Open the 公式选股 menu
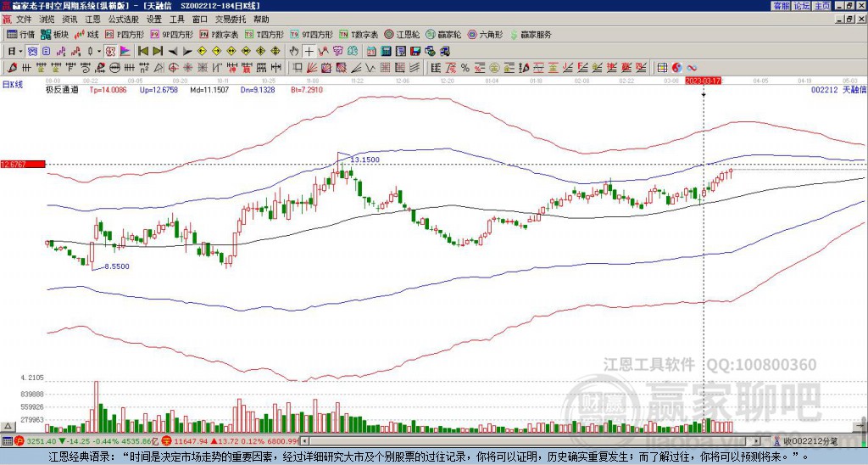This screenshot has height=465, width=868. coord(124,20)
